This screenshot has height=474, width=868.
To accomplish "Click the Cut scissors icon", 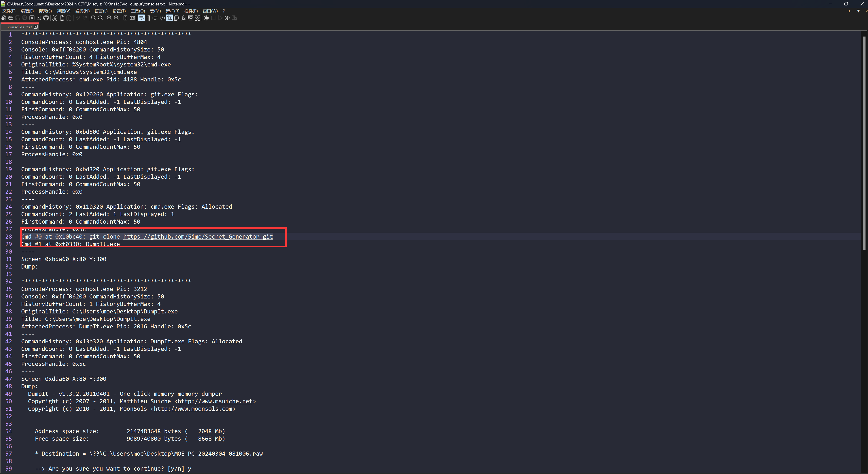I will click(55, 18).
